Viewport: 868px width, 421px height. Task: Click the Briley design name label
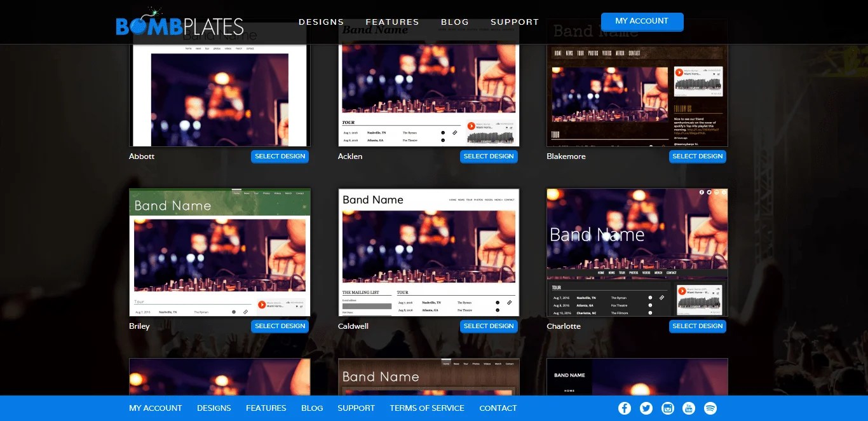(139, 326)
